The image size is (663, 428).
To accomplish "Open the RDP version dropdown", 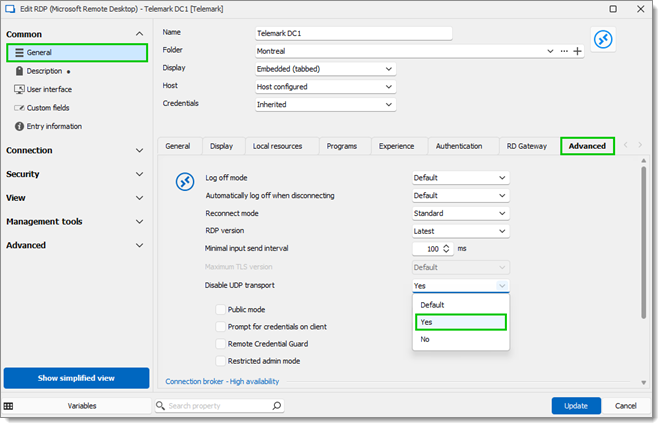I will pos(461,231).
